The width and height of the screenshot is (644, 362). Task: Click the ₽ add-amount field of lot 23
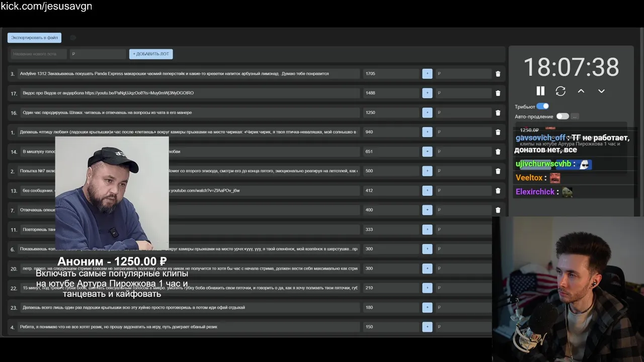(x=463, y=307)
